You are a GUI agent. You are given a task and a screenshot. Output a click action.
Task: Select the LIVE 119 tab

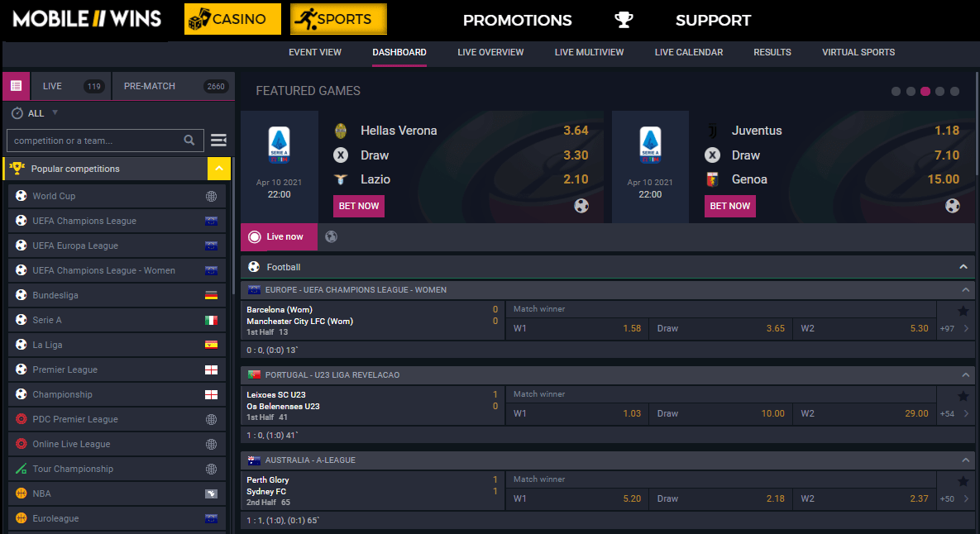[x=70, y=86]
